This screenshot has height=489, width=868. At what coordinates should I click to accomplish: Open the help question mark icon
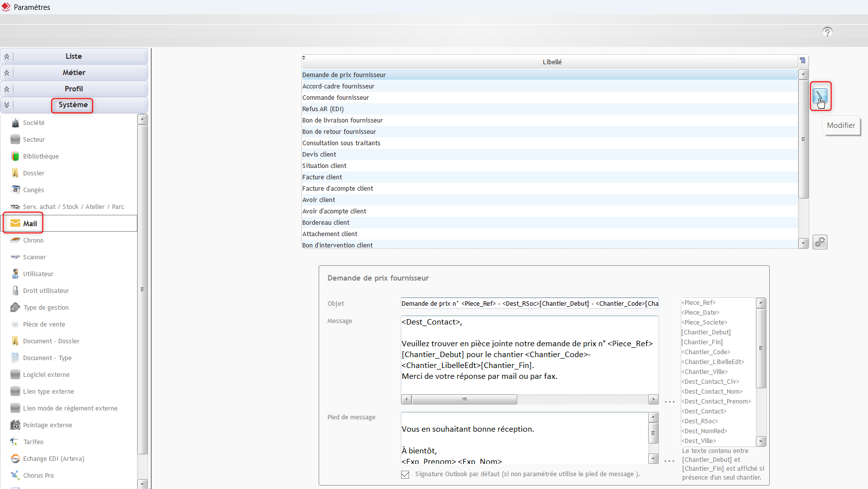pyautogui.click(x=827, y=32)
